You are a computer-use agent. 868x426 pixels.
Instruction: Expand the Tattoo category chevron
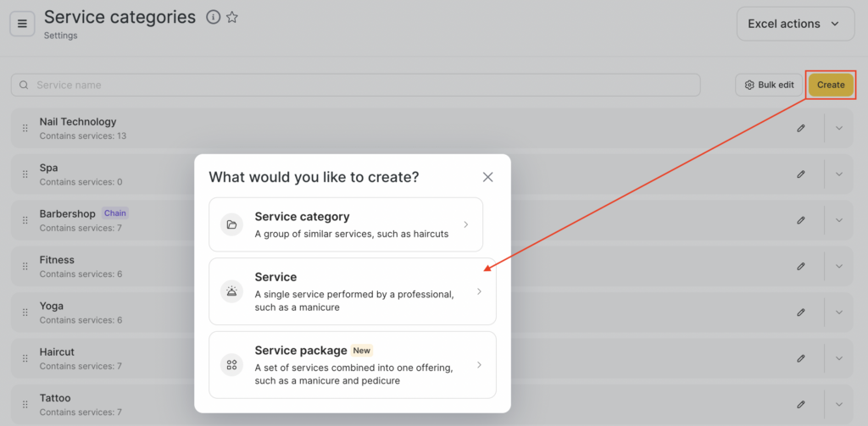839,405
